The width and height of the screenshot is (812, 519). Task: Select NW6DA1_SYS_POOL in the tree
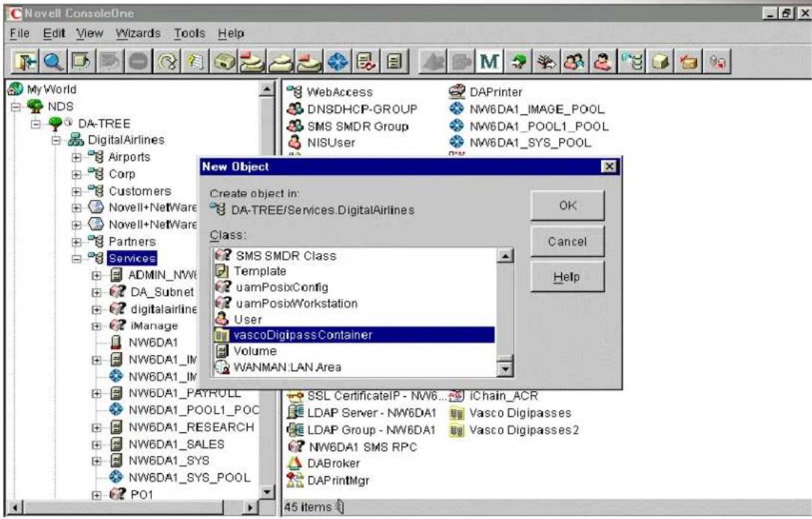pyautogui.click(x=189, y=478)
